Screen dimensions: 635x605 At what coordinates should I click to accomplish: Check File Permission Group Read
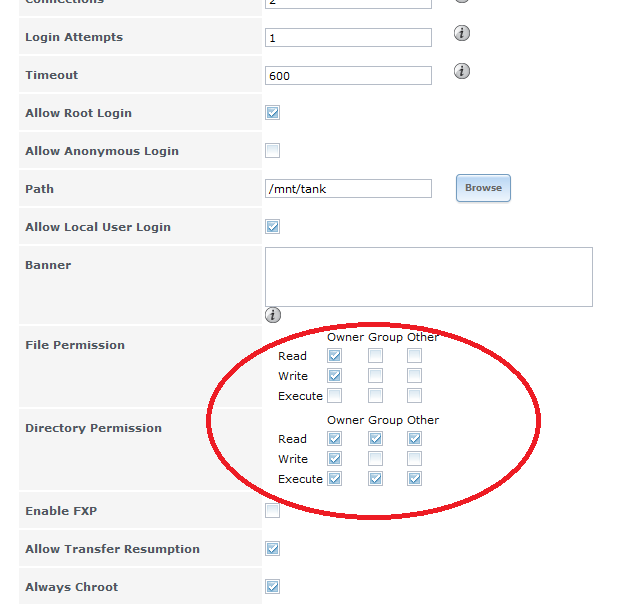tap(375, 356)
